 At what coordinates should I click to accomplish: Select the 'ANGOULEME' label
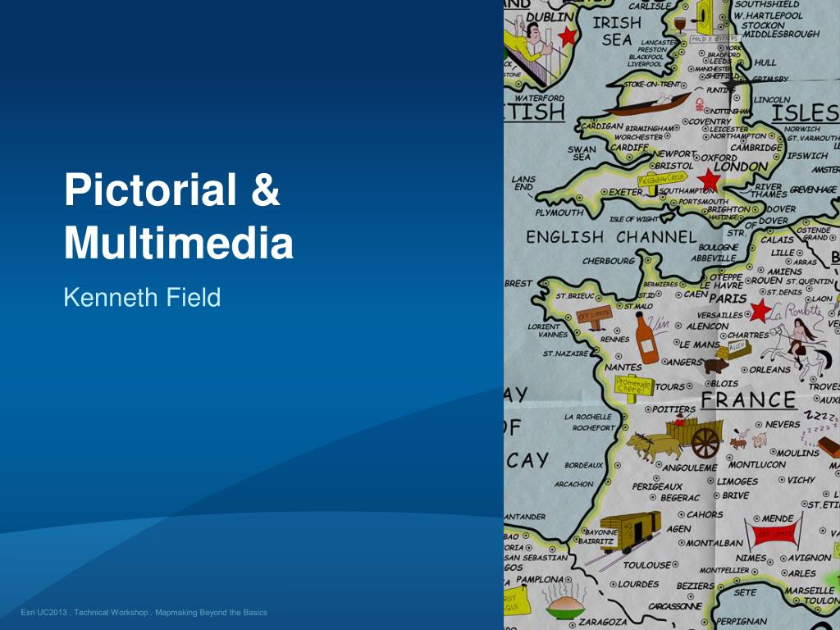click(690, 468)
